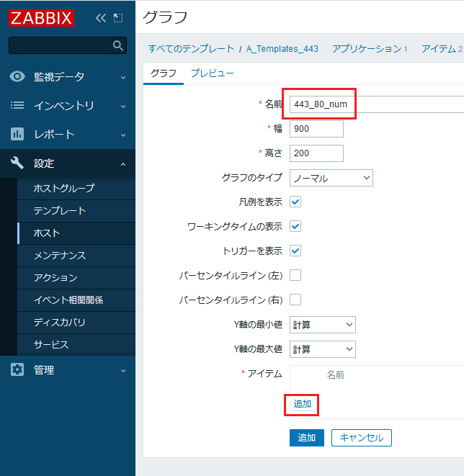The height and width of the screenshot is (476, 464).
Task: Switch to the プレビュー tab
Action: point(213,73)
